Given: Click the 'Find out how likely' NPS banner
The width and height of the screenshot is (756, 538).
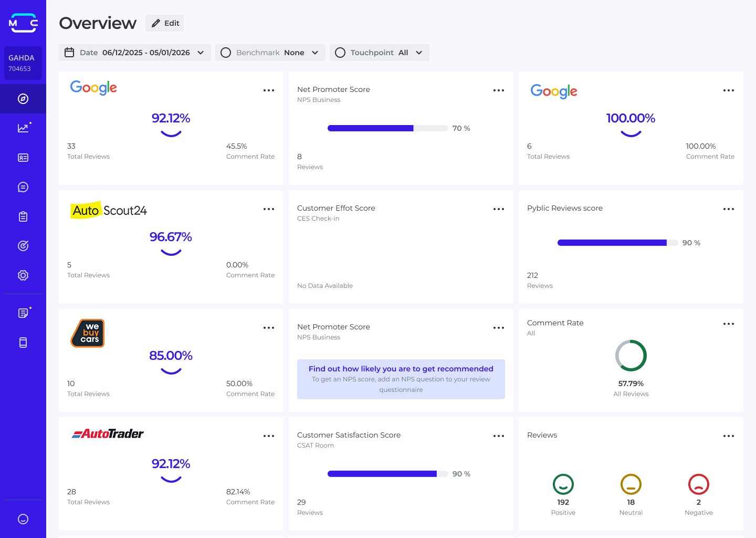Looking at the screenshot, I should (401, 379).
